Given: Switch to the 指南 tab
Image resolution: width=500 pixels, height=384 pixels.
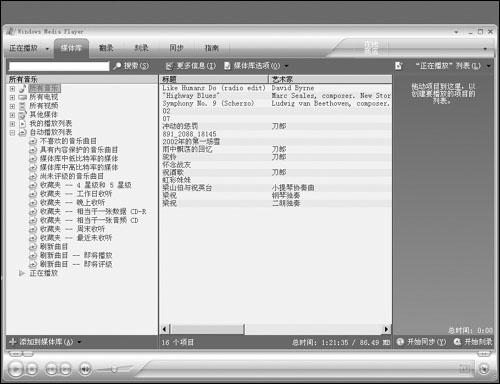Looking at the screenshot, I should tap(212, 48).
